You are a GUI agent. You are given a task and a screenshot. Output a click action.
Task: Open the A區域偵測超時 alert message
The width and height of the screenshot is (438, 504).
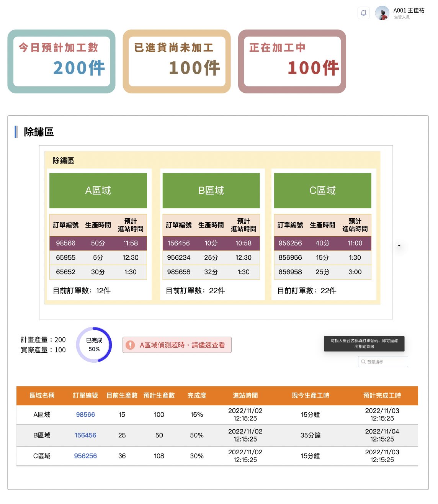click(x=182, y=345)
